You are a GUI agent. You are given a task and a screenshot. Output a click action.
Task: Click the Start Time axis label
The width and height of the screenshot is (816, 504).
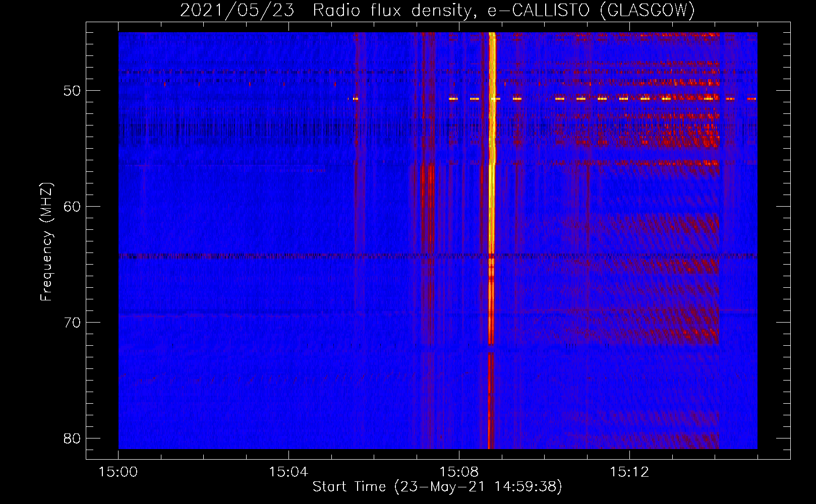[437, 487]
